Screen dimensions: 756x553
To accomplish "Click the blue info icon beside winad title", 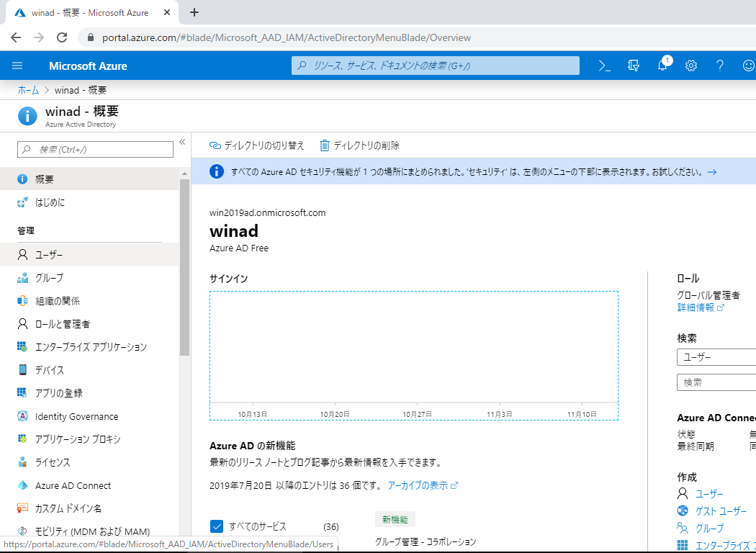I will point(27,116).
